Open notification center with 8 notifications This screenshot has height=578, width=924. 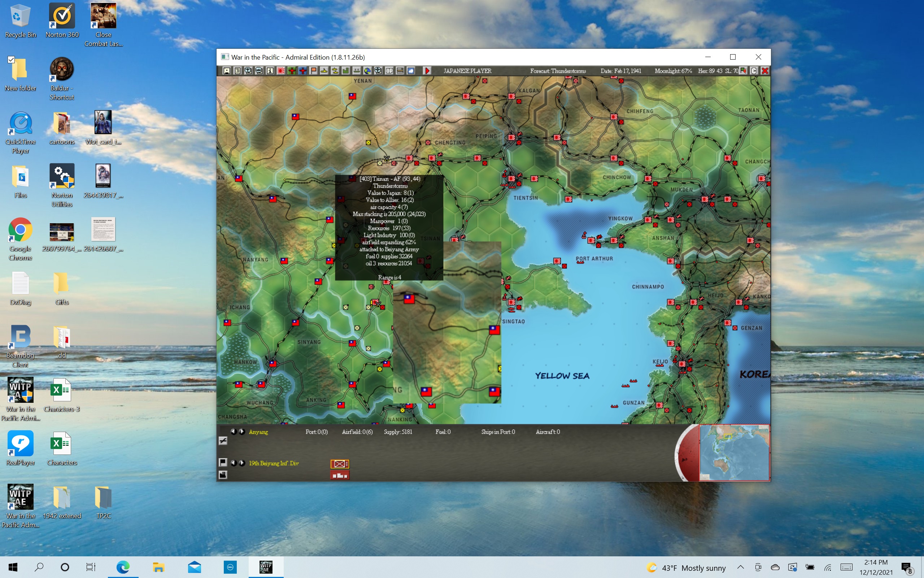tap(907, 568)
